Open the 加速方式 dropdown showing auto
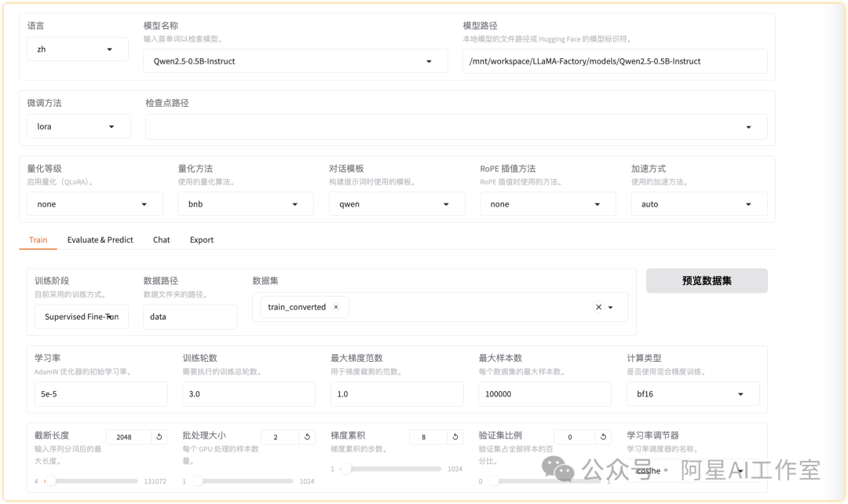The width and height of the screenshot is (848, 504). (700, 204)
